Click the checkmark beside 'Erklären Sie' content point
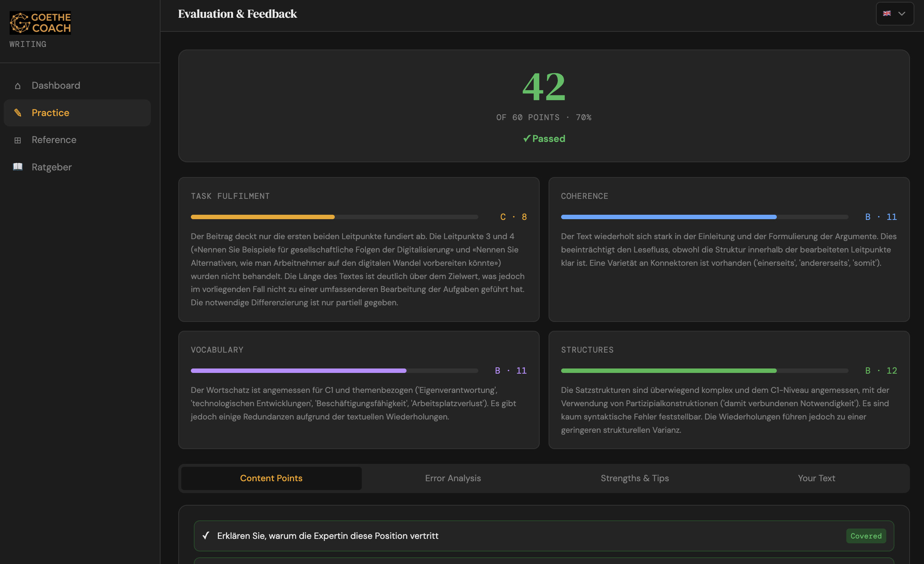Viewport: 924px width, 564px height. [206, 536]
